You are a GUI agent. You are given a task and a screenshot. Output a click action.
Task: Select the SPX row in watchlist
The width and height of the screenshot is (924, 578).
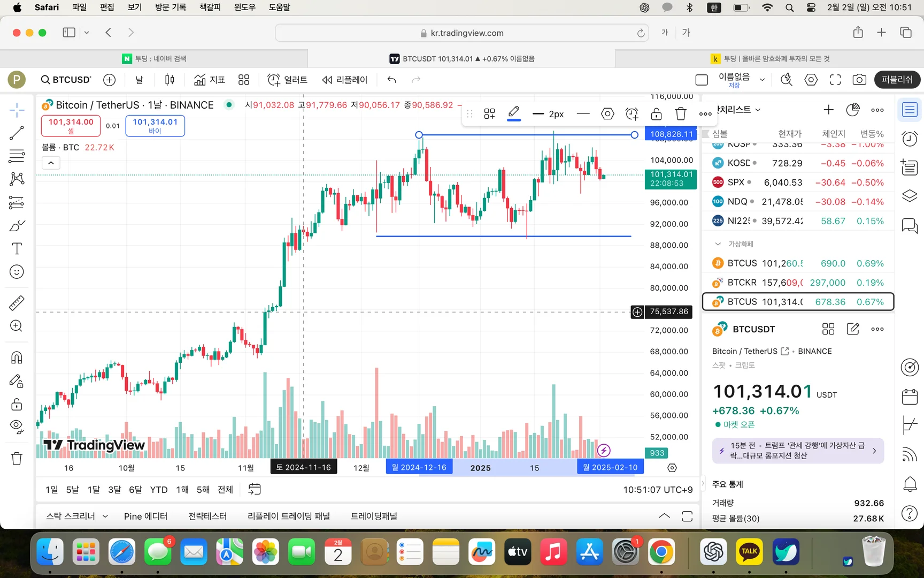pos(798,182)
